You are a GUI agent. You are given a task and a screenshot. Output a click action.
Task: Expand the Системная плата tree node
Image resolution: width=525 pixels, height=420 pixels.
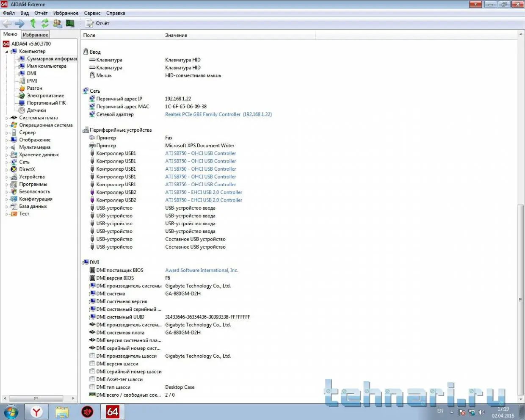(x=7, y=118)
